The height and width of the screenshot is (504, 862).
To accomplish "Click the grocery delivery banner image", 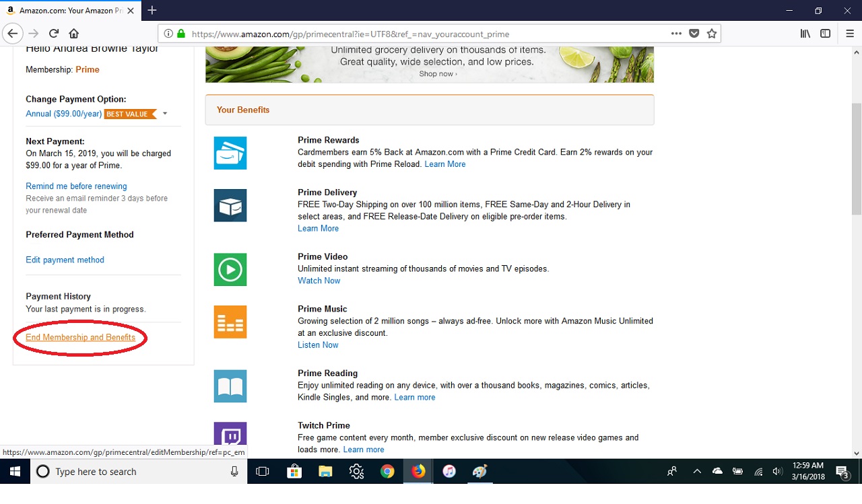I will click(x=430, y=65).
